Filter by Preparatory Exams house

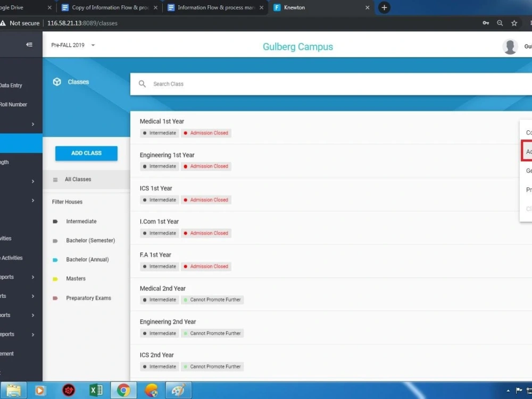(x=88, y=298)
